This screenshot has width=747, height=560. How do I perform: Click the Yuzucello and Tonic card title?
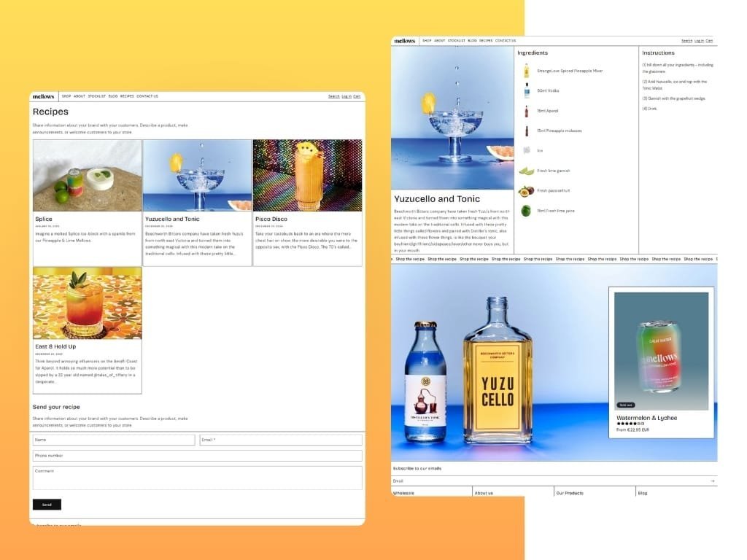click(172, 219)
